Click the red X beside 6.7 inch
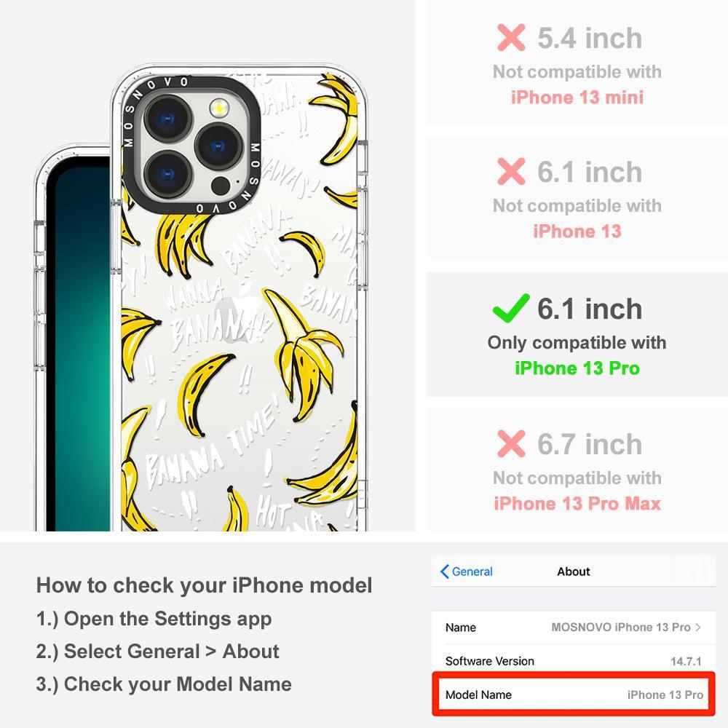The width and height of the screenshot is (728, 728). [511, 443]
